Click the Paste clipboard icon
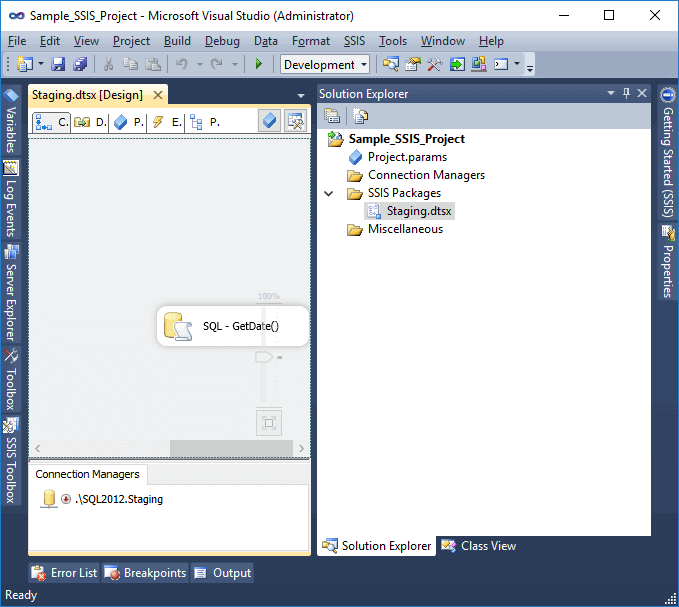679x607 pixels. click(x=152, y=65)
